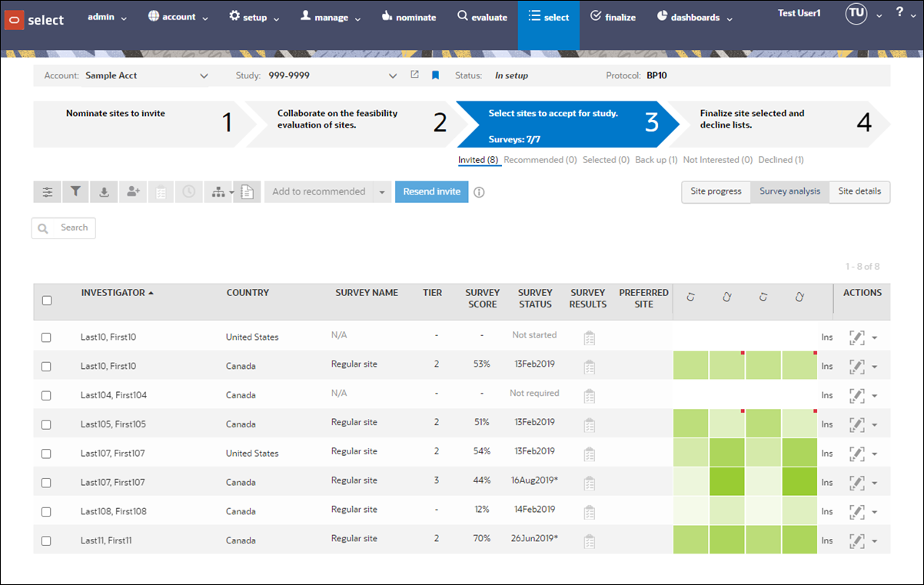Open study in new window icon
This screenshot has width=924, height=585.
click(x=414, y=75)
